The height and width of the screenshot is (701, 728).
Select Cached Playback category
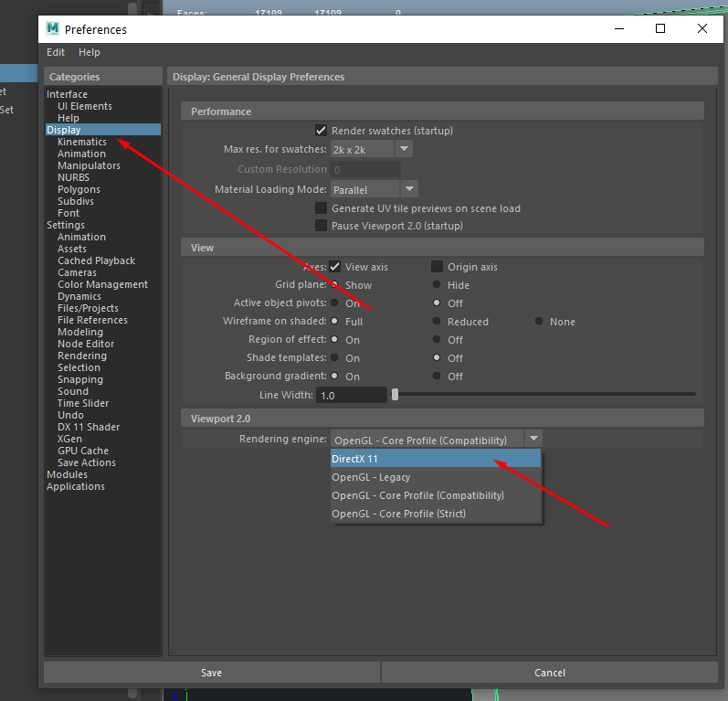(96, 260)
